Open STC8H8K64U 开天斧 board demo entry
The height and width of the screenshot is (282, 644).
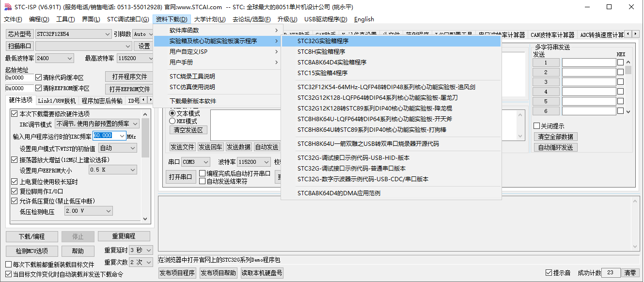[x=391, y=119]
